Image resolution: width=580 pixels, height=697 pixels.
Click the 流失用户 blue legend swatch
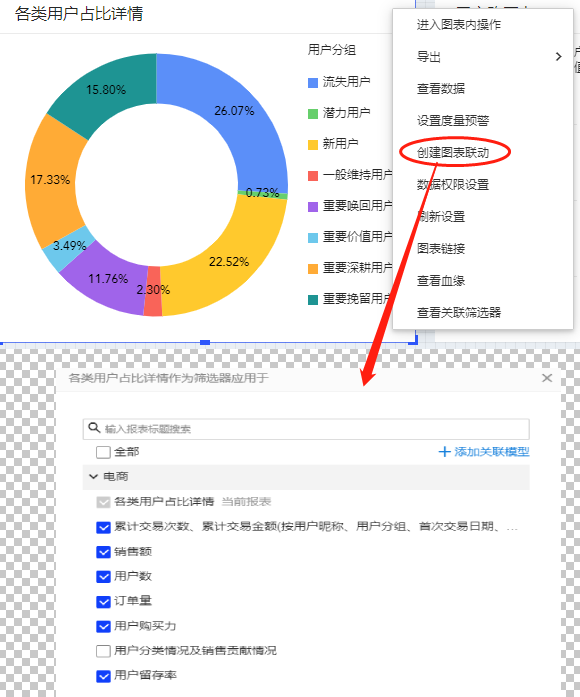click(x=313, y=82)
